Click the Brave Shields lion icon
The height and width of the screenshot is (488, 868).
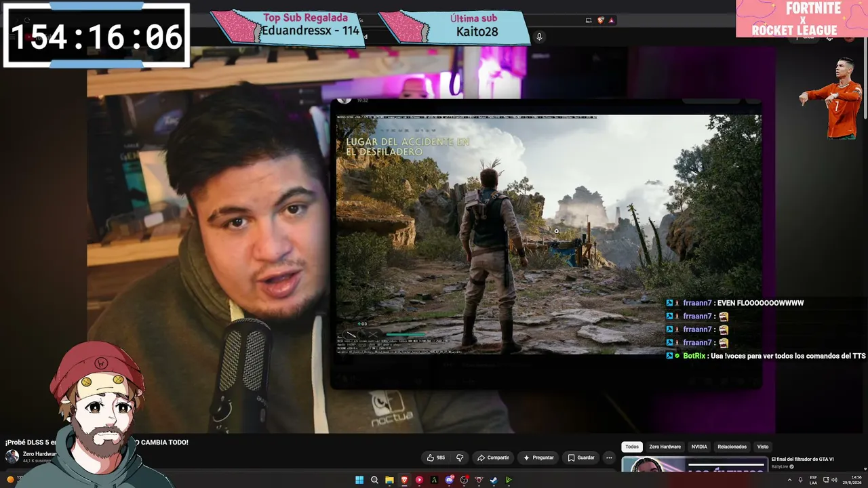(x=600, y=20)
